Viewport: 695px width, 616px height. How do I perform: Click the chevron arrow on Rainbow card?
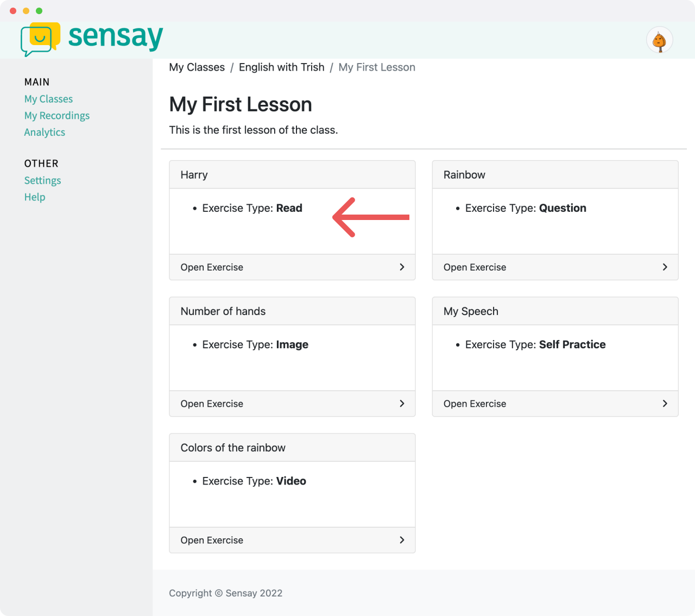click(x=665, y=267)
